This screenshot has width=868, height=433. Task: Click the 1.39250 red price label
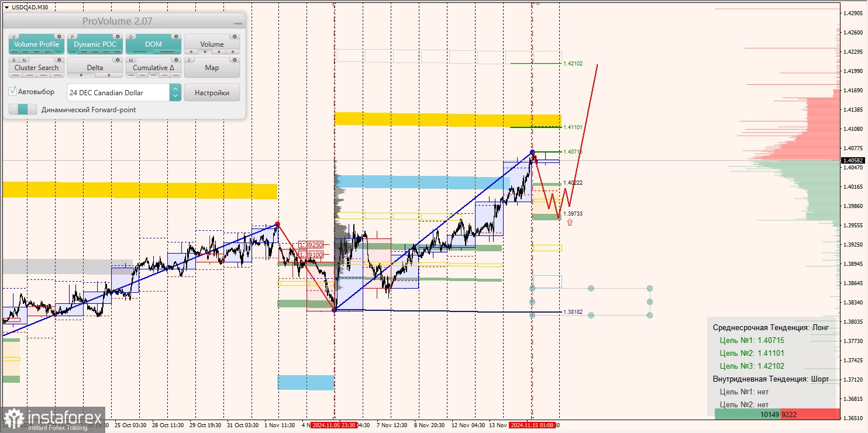311,245
